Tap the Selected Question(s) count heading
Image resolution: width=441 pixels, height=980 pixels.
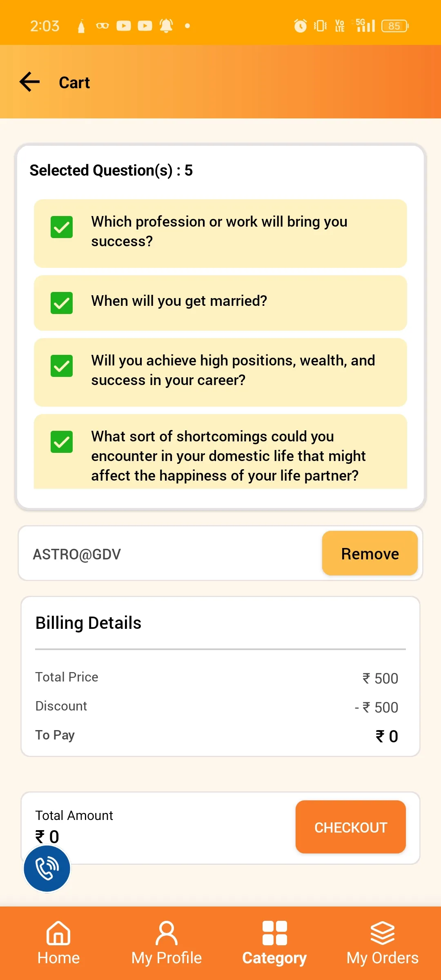click(111, 170)
